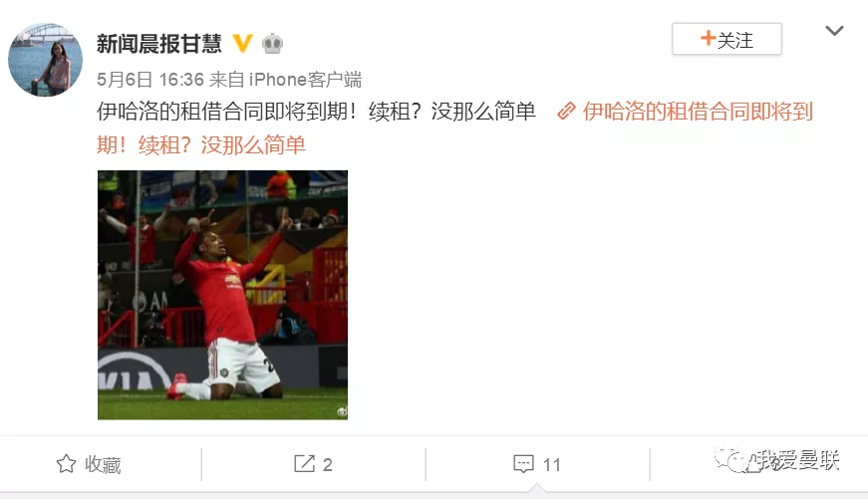This screenshot has height=499, width=868.
Task: Click the repost count 2
Action: [327, 464]
